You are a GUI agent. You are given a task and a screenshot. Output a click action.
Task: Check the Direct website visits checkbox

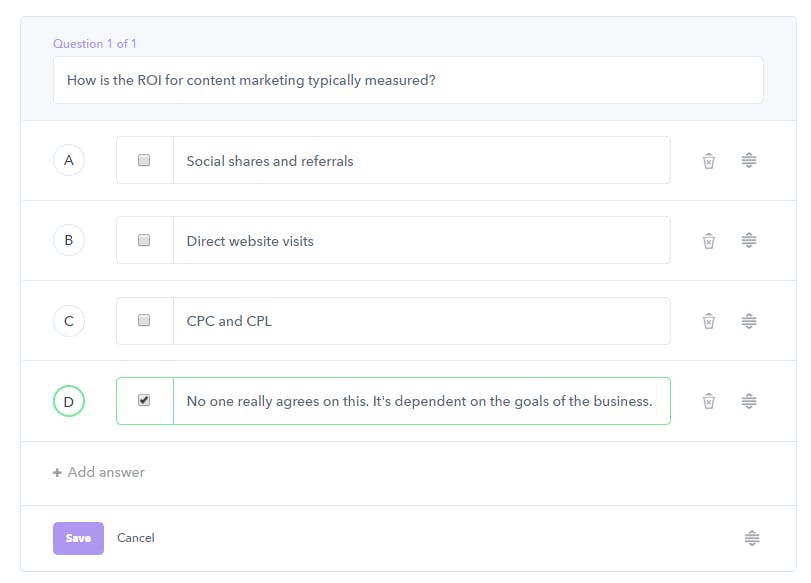click(144, 240)
